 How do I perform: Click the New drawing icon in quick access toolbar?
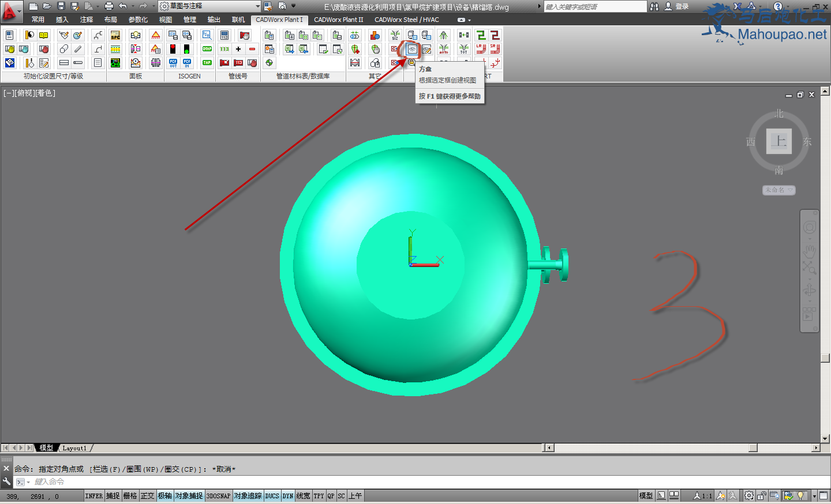click(33, 6)
